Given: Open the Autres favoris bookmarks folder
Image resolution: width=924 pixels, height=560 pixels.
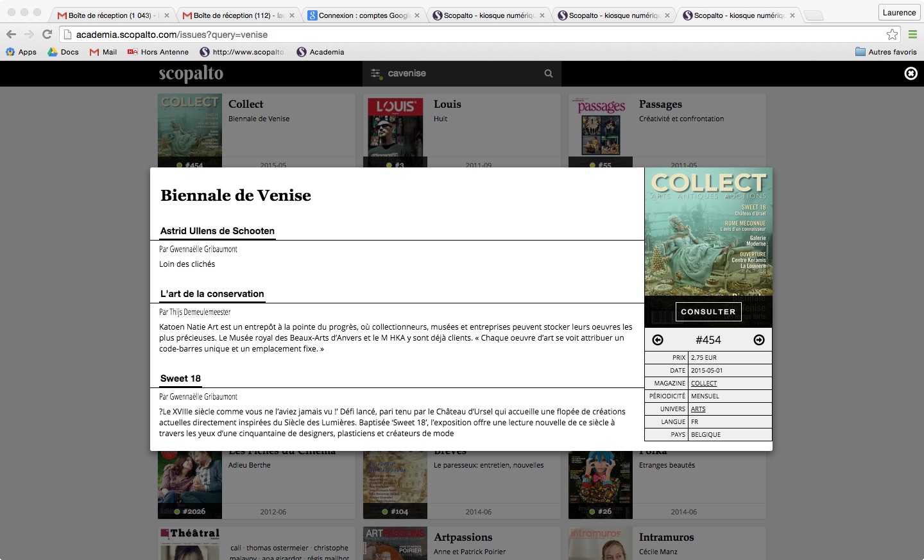Looking at the screenshot, I should tap(886, 52).
